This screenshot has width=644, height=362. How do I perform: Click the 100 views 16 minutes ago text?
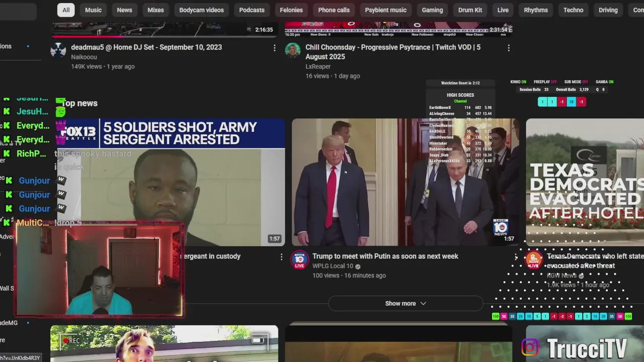point(349,276)
